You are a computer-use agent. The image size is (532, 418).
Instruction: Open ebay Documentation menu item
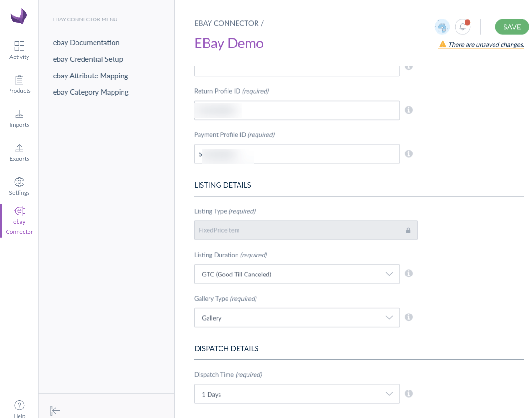(x=86, y=43)
